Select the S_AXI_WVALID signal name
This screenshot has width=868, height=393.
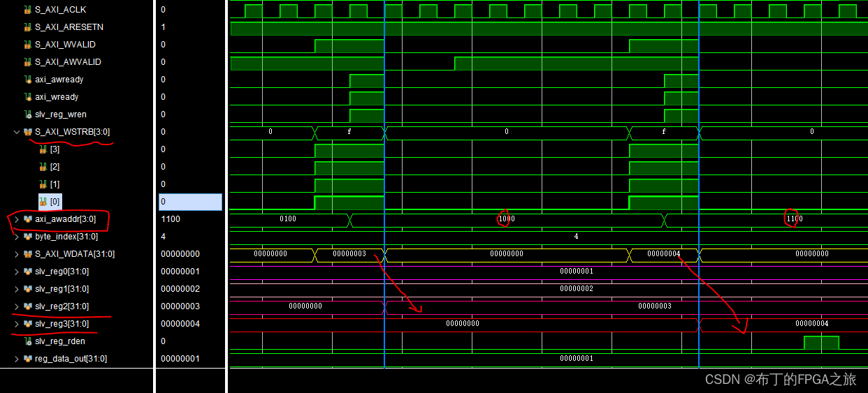(x=65, y=45)
